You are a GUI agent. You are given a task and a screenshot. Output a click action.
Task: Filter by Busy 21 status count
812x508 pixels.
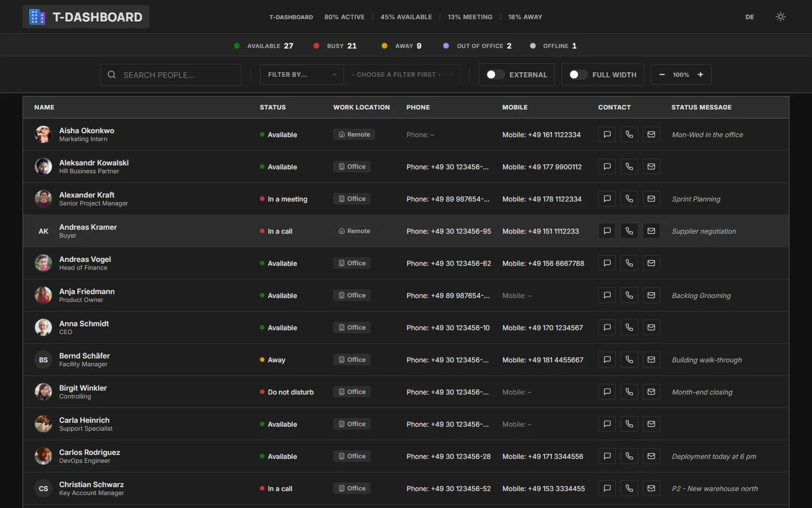pos(335,46)
